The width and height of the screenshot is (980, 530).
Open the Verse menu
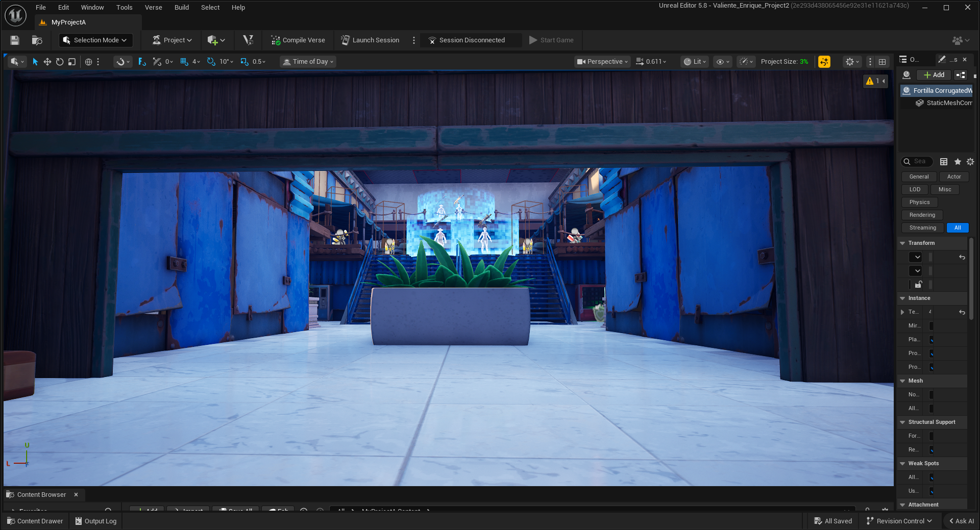pos(153,8)
